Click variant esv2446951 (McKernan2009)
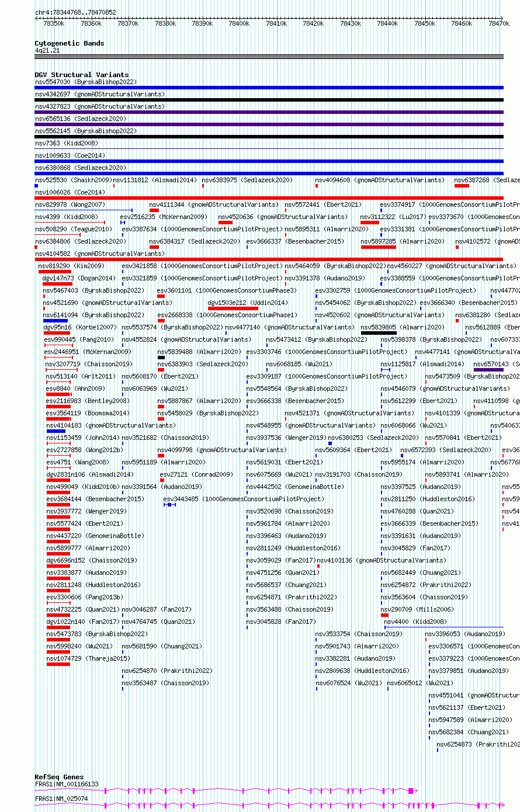 86,352
